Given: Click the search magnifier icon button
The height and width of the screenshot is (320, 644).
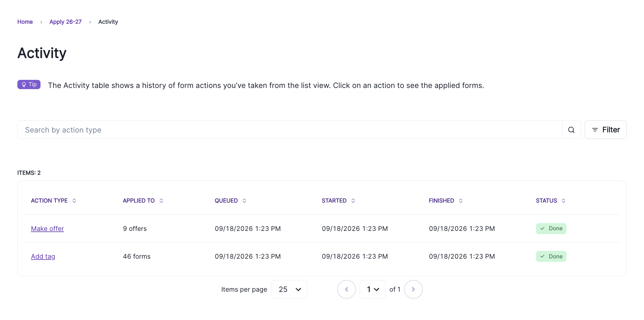Looking at the screenshot, I should pos(571,130).
